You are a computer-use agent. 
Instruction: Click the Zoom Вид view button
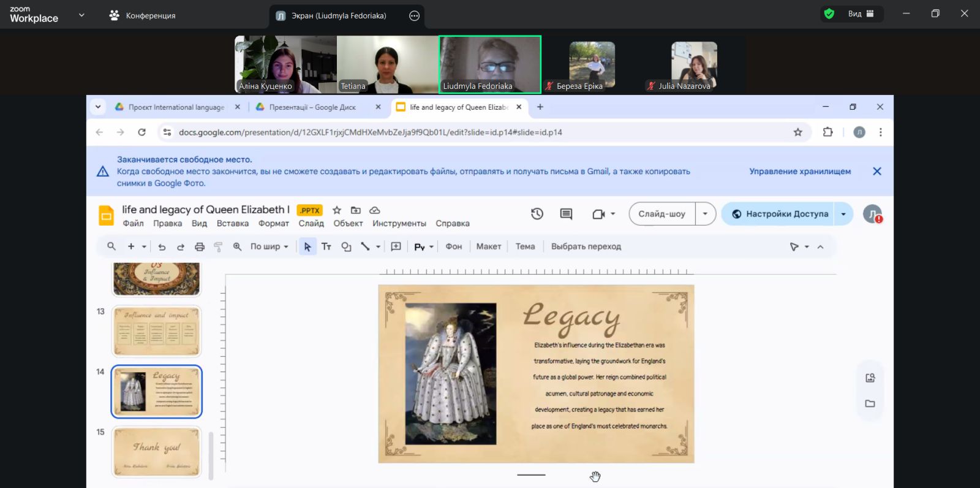coord(860,14)
